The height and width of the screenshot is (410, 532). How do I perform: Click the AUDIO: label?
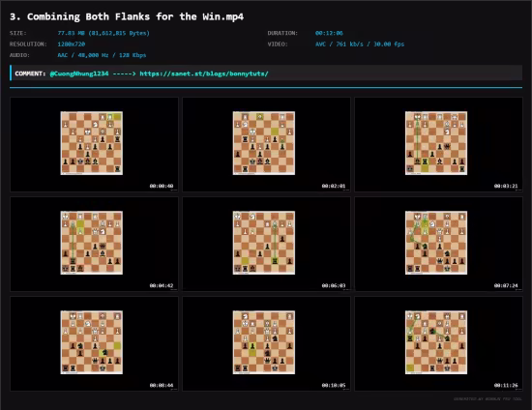19,55
